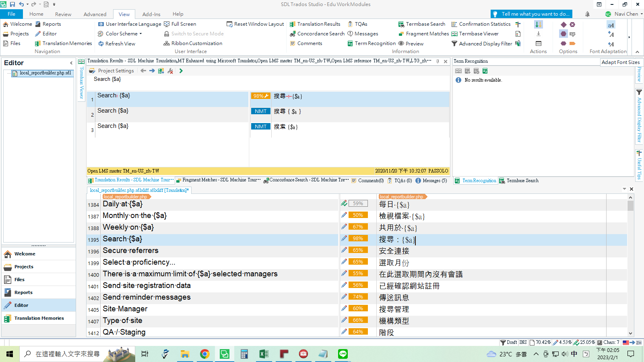Open Excel from the Windows taskbar
The image size is (644, 362).
pyautogui.click(x=264, y=354)
